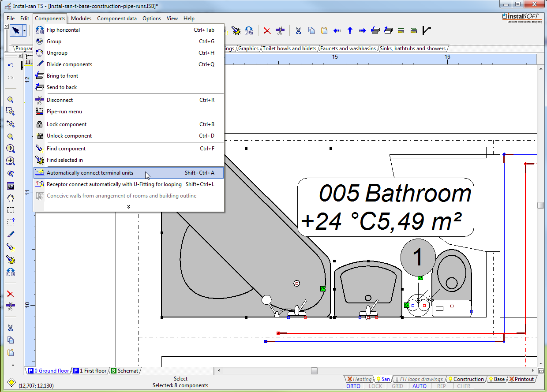Open Sinks, bathtubs and showers tab
The width and height of the screenshot is (547, 392).
[x=412, y=49]
